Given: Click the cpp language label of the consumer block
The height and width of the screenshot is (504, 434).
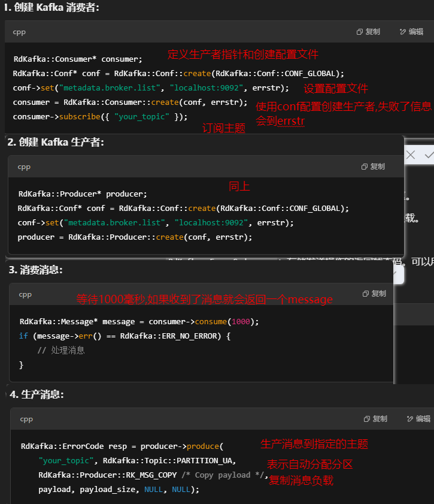Looking at the screenshot, I should coord(19,32).
